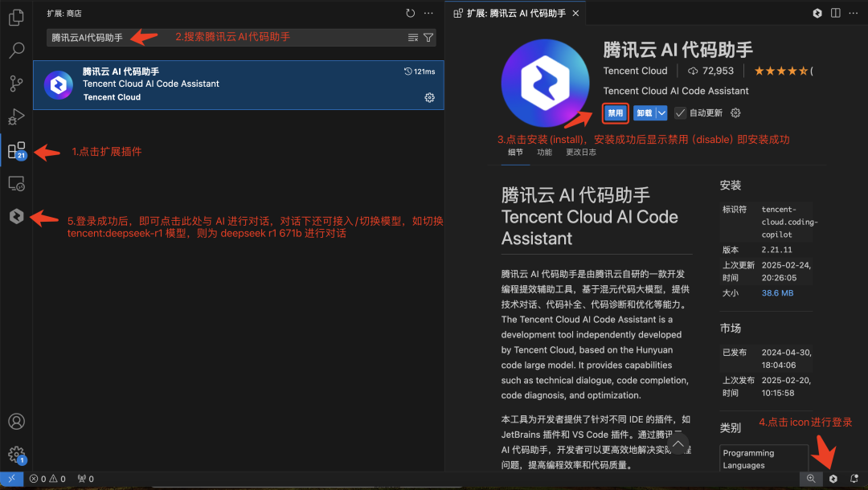Open Tencent Cloud AI assistant in activity bar

point(17,216)
